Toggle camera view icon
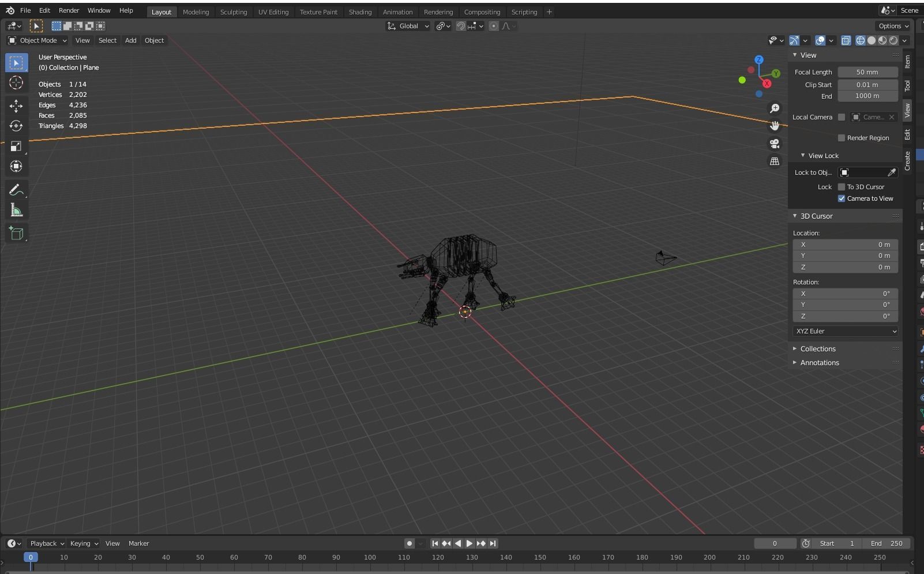The height and width of the screenshot is (574, 924). 775,144
